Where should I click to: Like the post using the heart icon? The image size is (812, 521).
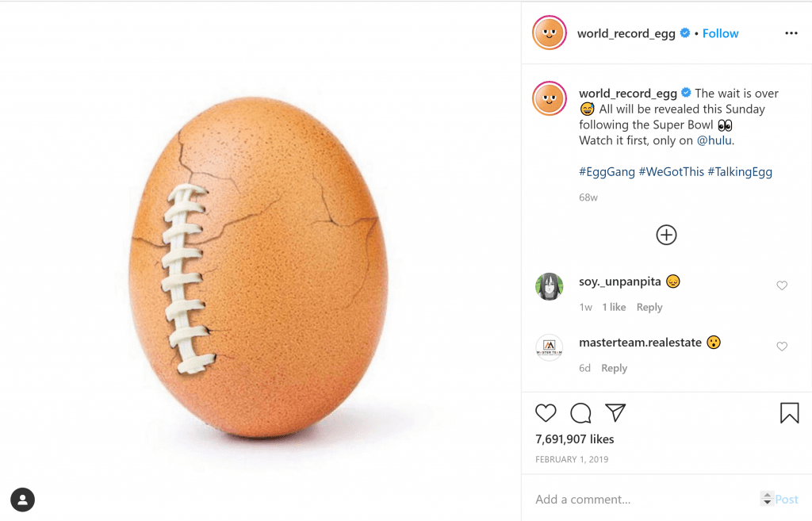click(x=545, y=413)
